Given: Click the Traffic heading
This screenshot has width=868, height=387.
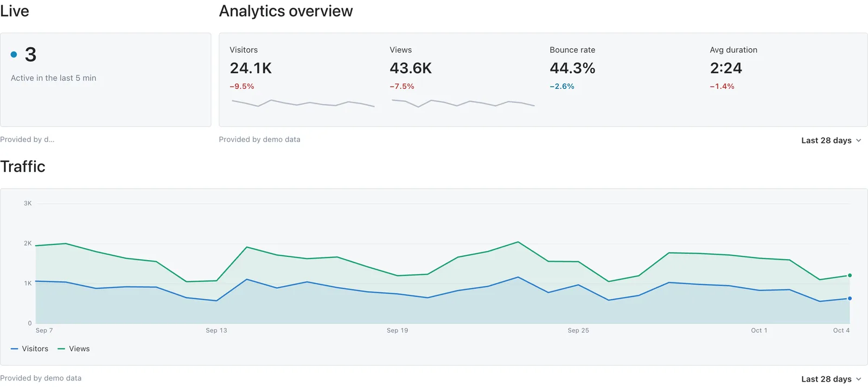Looking at the screenshot, I should (23, 166).
